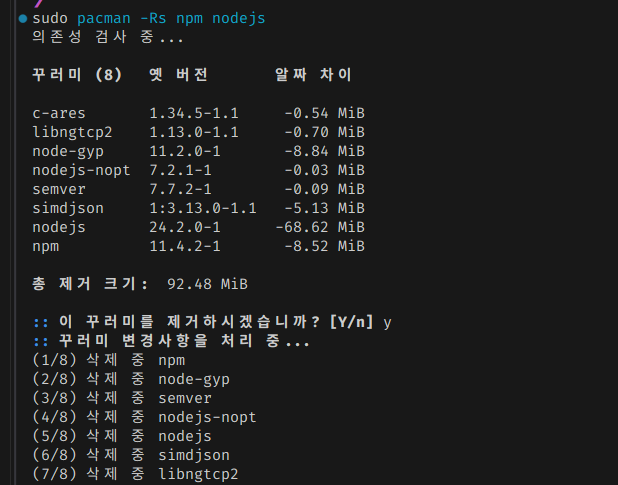Click '-0.54 MiB' size value
This screenshot has height=485, width=618.
[x=324, y=113]
